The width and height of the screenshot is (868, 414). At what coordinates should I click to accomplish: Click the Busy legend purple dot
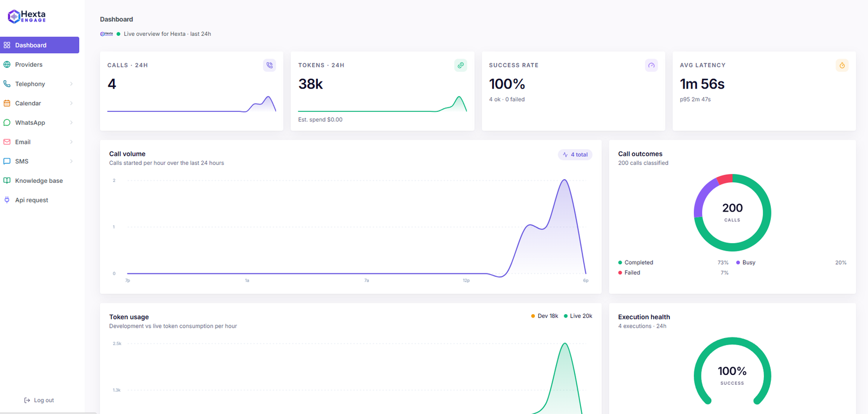(x=738, y=263)
